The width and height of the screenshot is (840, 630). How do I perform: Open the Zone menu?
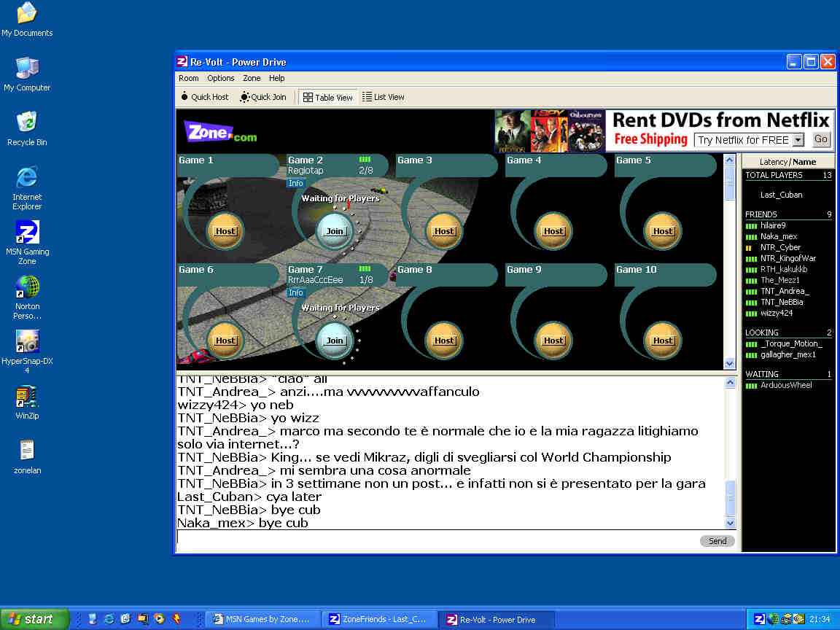[x=252, y=78]
